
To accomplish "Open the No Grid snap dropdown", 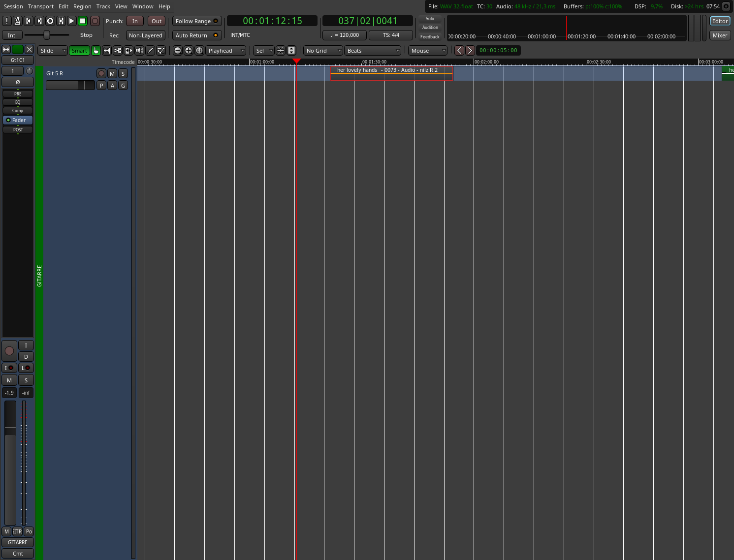I will [322, 51].
